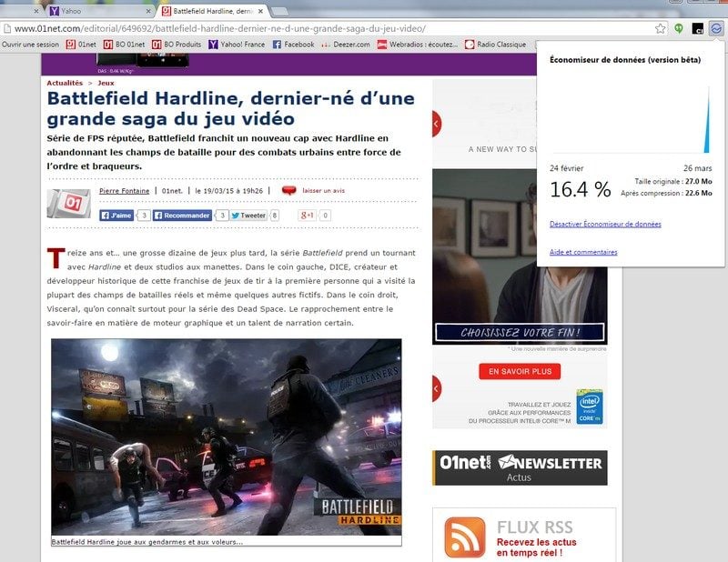Click the Facebook Recommander button
The image size is (728, 562).
(183, 216)
